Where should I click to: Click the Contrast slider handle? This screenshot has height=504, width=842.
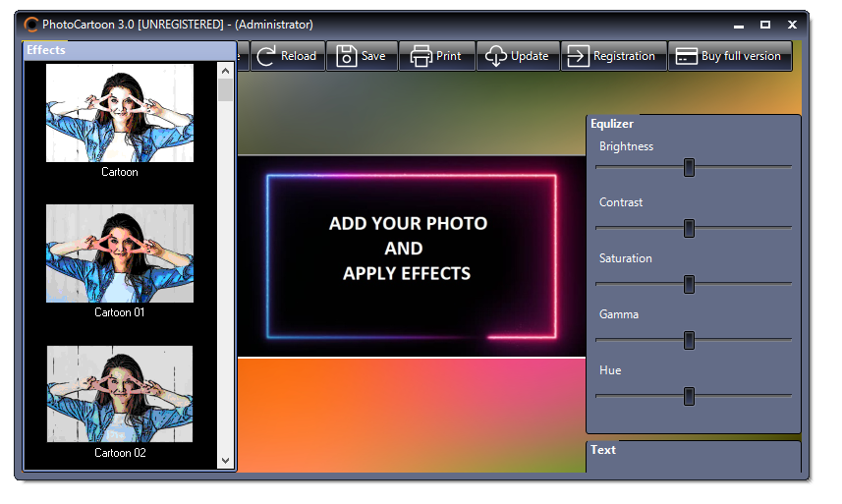(x=689, y=228)
